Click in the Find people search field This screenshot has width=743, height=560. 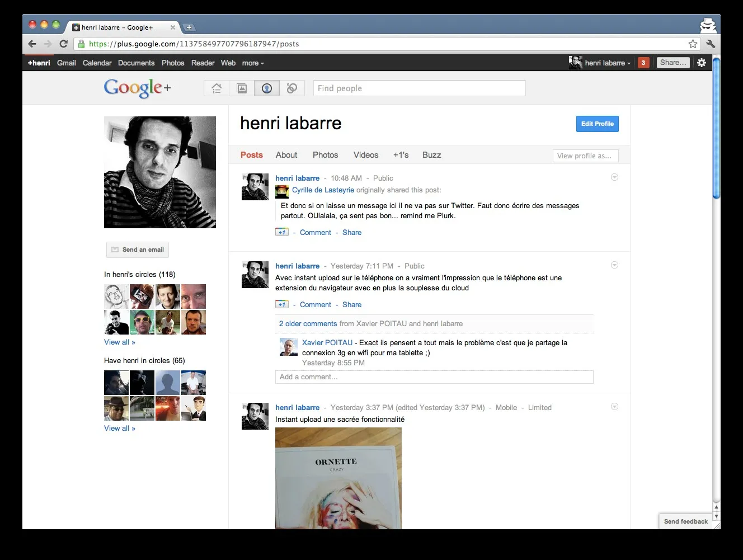[x=420, y=88]
